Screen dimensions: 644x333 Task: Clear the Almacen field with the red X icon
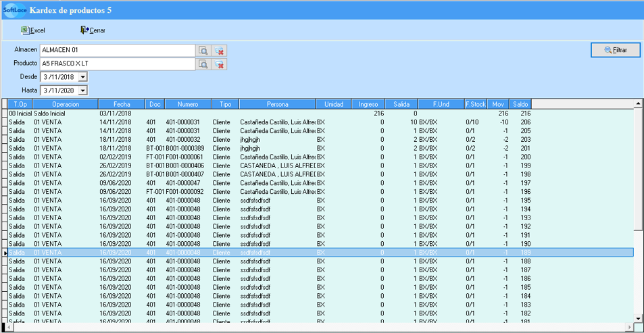pos(220,51)
